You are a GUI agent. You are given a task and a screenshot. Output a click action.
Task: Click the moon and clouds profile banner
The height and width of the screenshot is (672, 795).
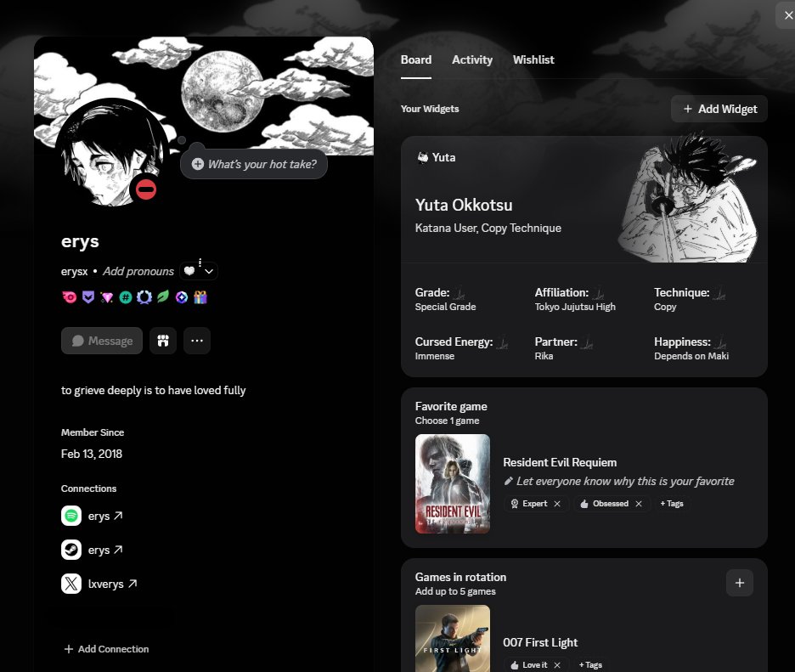click(204, 96)
